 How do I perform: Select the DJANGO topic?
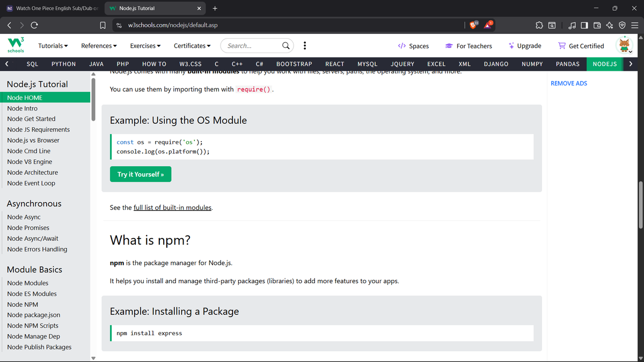(x=496, y=64)
